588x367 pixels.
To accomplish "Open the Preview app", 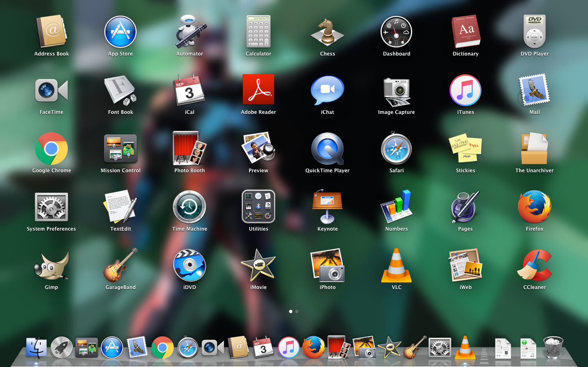I will pos(258,148).
